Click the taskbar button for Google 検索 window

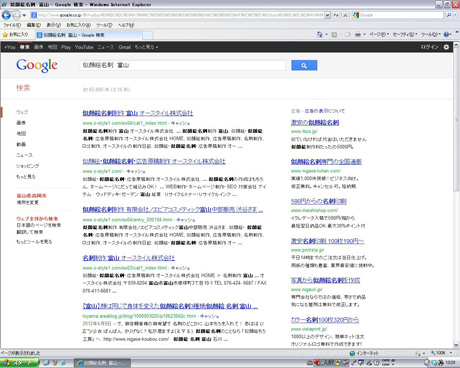pyautogui.click(x=102, y=363)
